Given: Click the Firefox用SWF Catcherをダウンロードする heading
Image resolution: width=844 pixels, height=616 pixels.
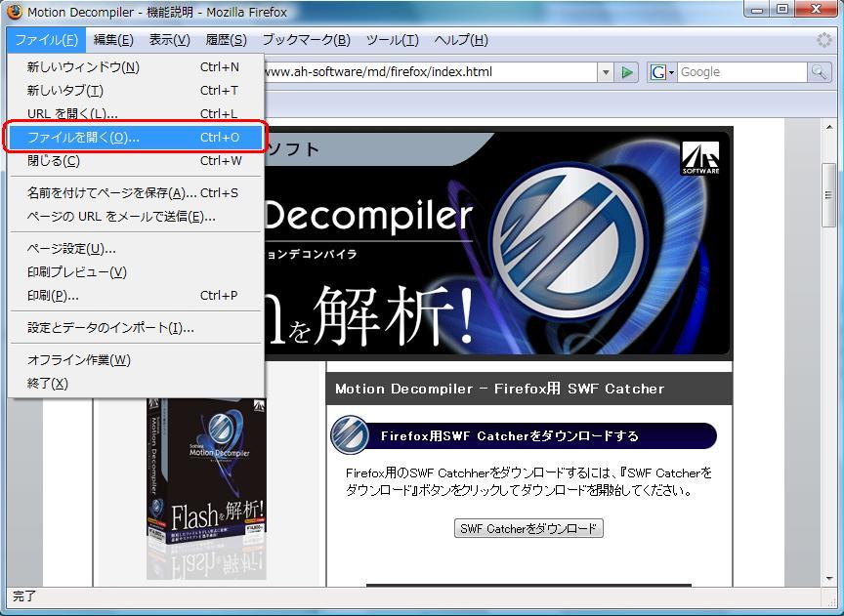Looking at the screenshot, I should [509, 435].
